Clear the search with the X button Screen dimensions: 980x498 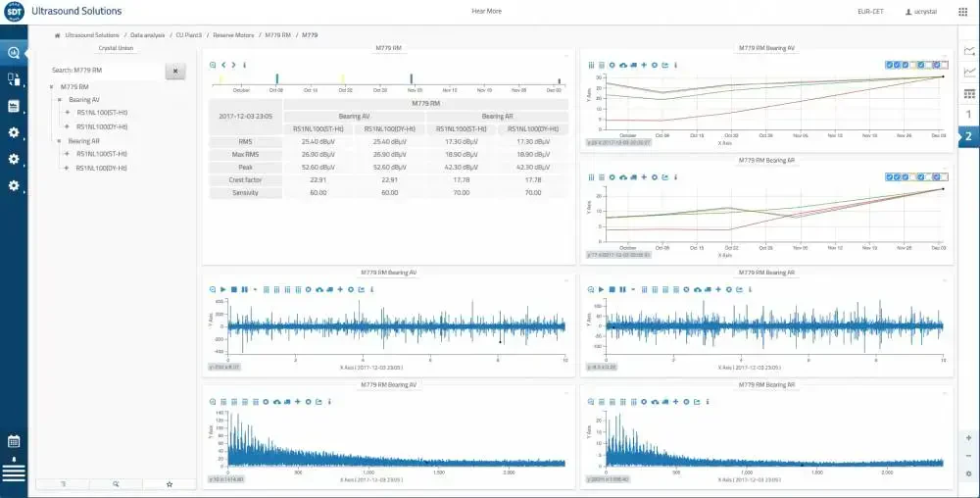point(175,71)
